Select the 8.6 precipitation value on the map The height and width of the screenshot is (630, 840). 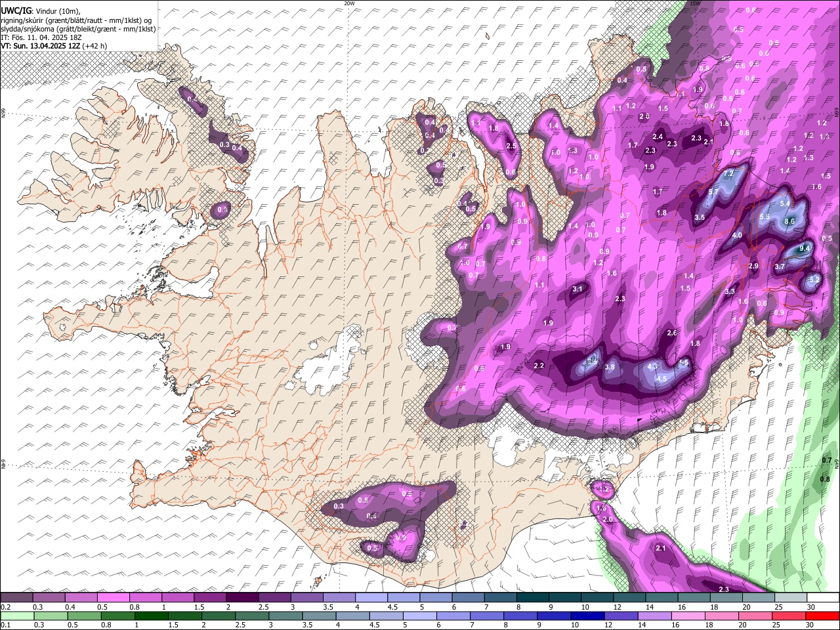[x=789, y=222]
